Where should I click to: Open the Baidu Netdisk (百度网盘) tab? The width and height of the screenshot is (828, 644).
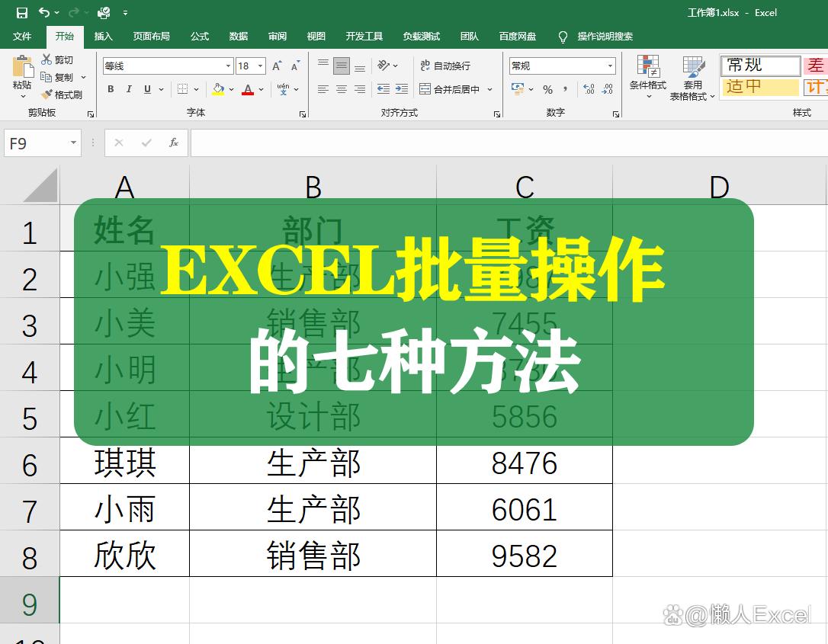click(518, 37)
